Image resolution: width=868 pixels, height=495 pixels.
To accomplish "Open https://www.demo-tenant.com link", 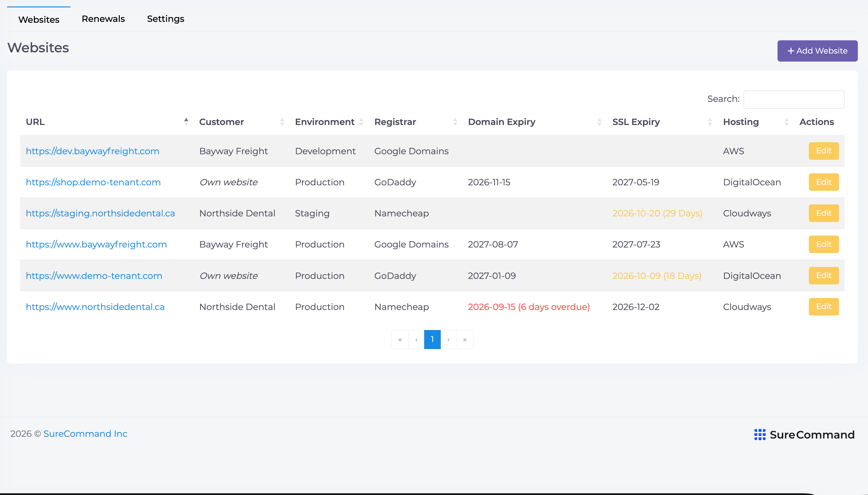I will [94, 276].
